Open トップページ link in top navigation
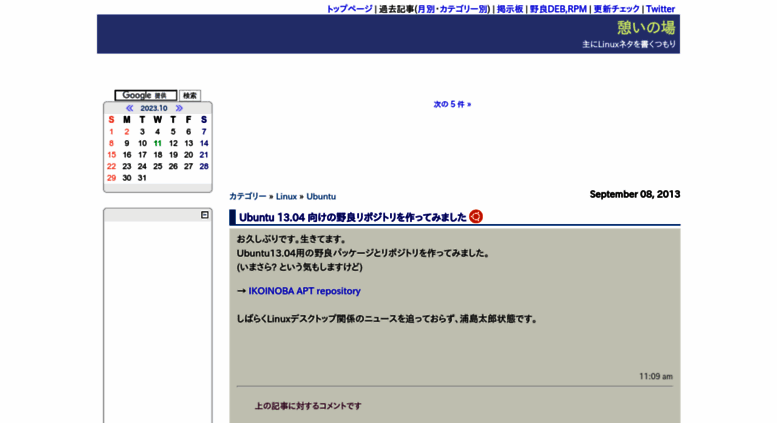 point(349,9)
